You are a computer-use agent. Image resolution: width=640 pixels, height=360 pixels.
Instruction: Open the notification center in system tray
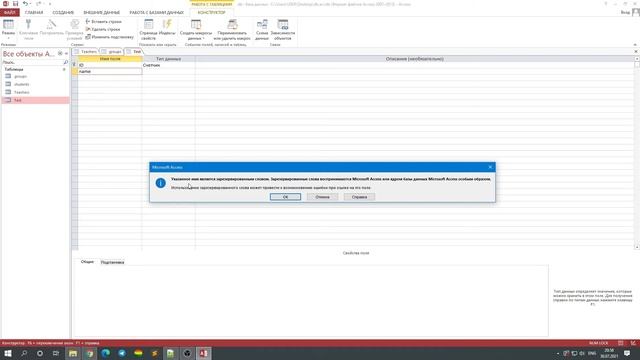tap(627, 353)
